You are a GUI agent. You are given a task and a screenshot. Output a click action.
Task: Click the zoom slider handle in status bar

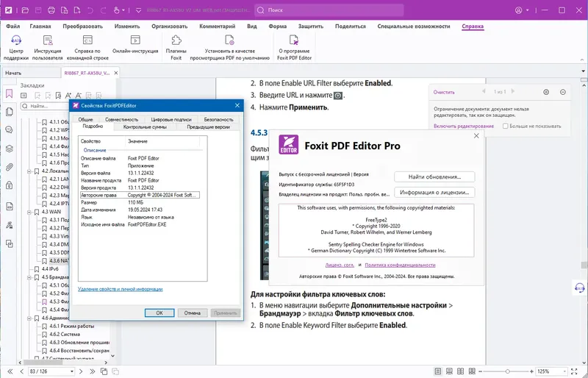pos(507,371)
